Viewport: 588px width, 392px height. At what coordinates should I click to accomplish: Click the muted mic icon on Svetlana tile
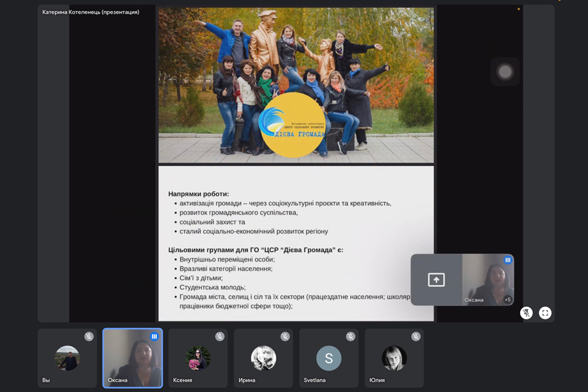coord(350,336)
